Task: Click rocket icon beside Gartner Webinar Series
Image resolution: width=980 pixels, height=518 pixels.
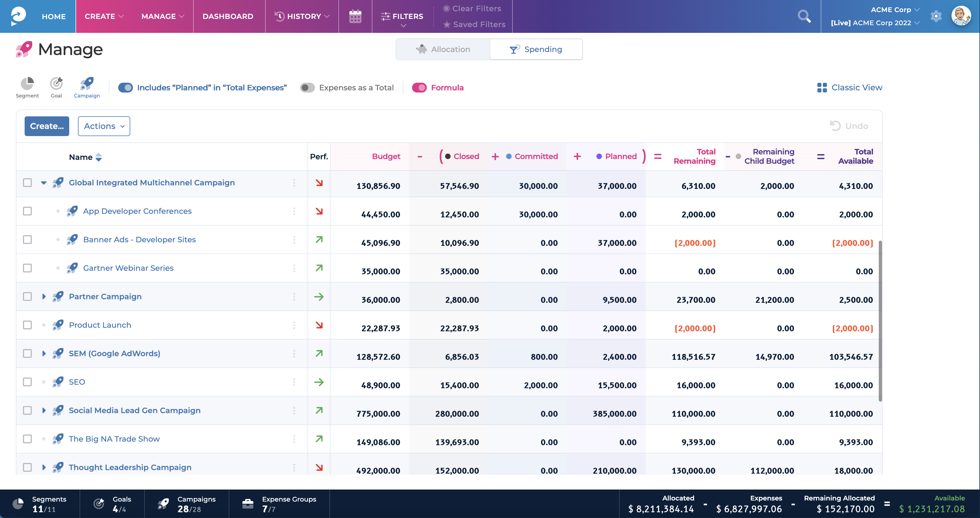Action: [x=72, y=268]
